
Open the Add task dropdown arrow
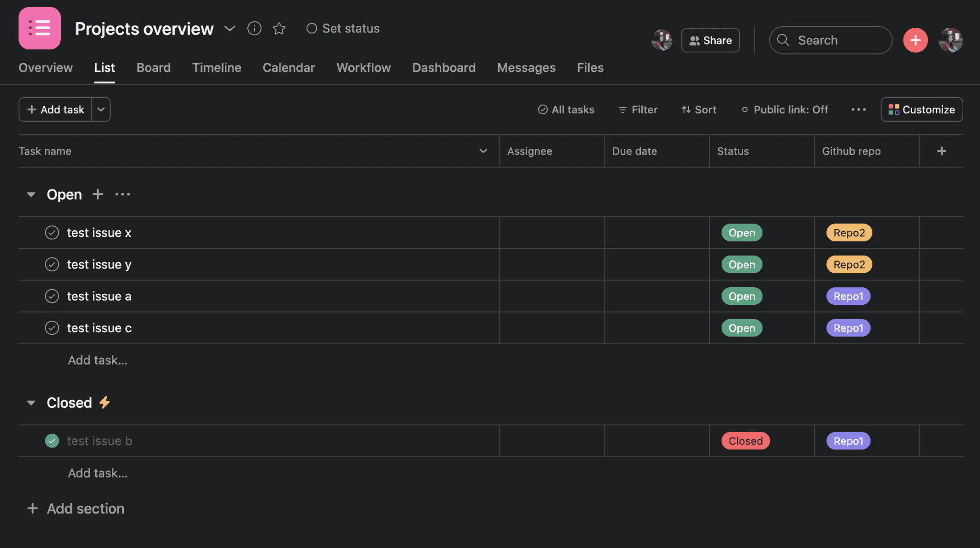[x=100, y=110]
